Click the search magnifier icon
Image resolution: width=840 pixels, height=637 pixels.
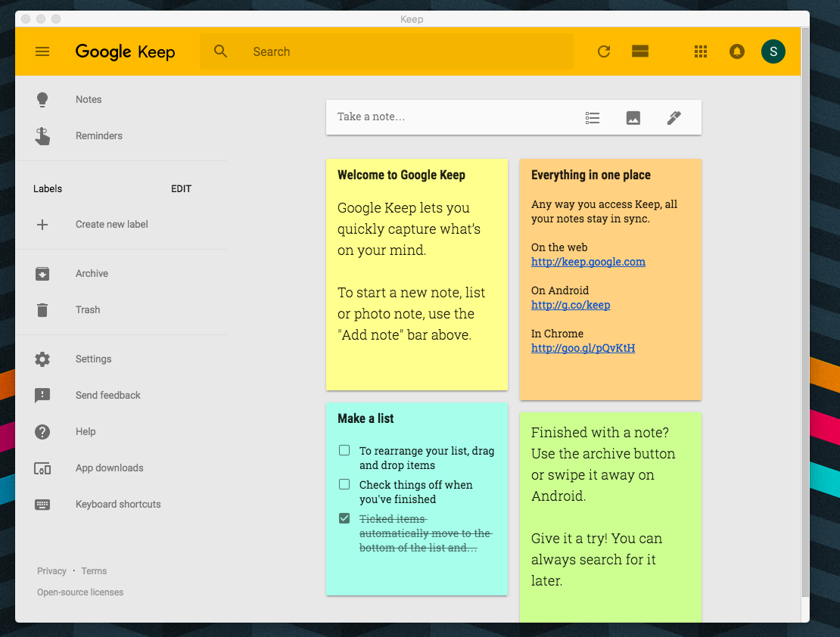(x=220, y=51)
